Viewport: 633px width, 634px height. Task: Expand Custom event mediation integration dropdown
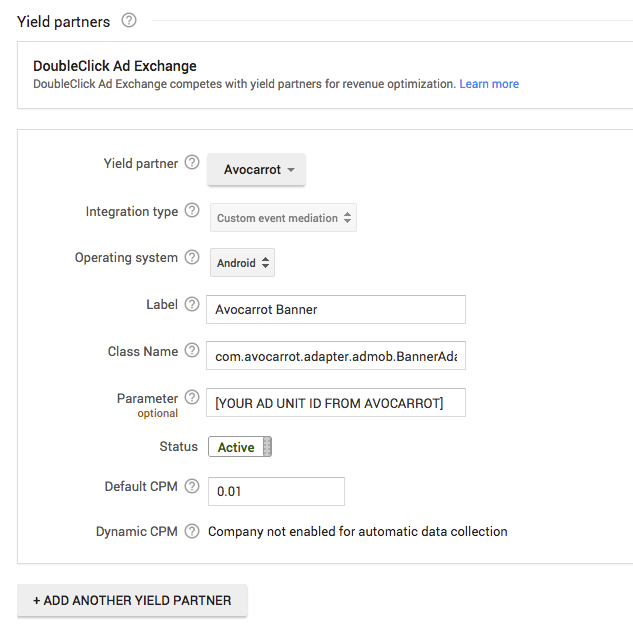pos(283,218)
